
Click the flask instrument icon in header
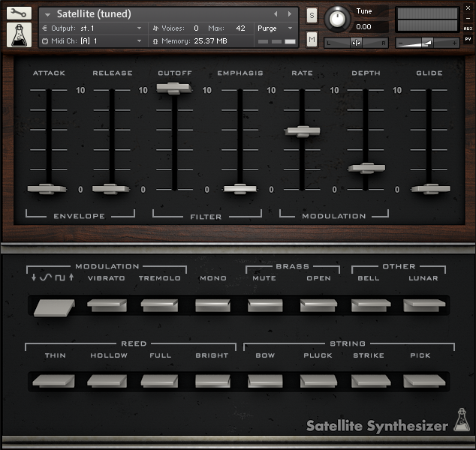pos(19,34)
